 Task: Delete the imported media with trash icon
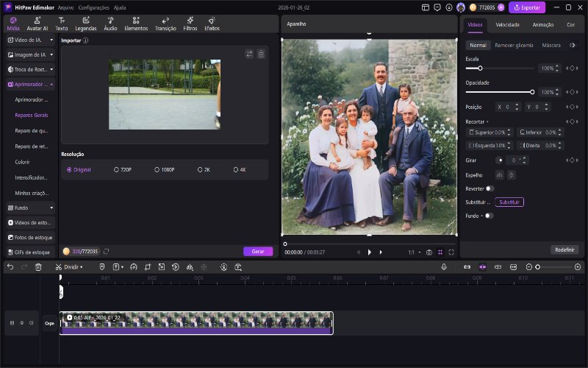(261, 54)
